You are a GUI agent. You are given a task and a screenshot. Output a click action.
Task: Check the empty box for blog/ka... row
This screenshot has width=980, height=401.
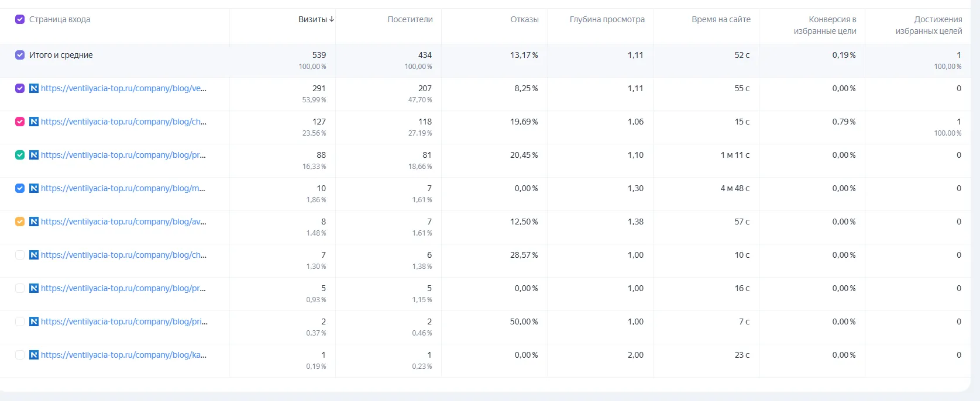coord(19,355)
